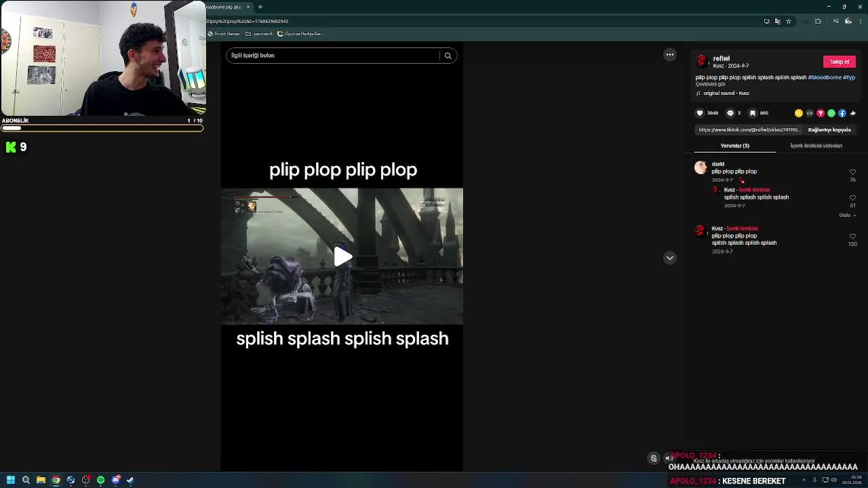Viewport: 868px width, 488px height.
Task: Click david's comment avatar
Action: click(701, 167)
